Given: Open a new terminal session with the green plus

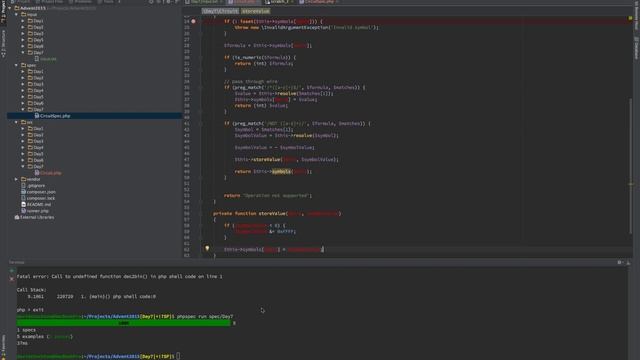Looking at the screenshot, I should tap(11, 271).
